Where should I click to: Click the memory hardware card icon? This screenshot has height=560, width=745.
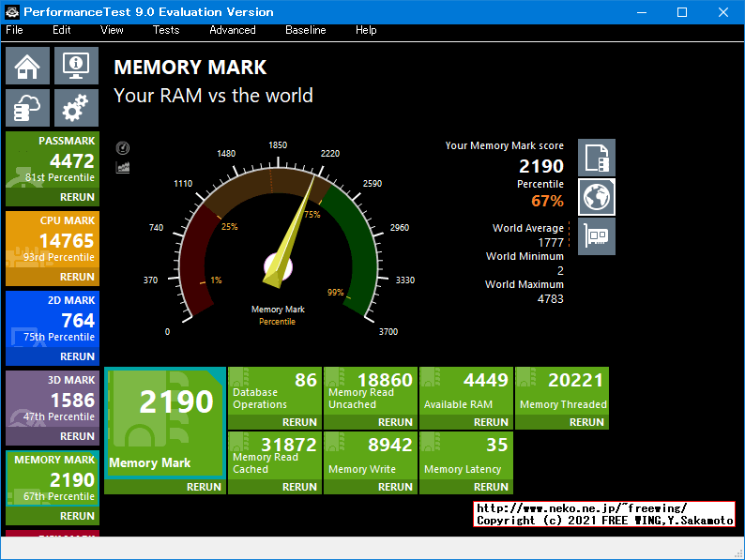pos(597,235)
